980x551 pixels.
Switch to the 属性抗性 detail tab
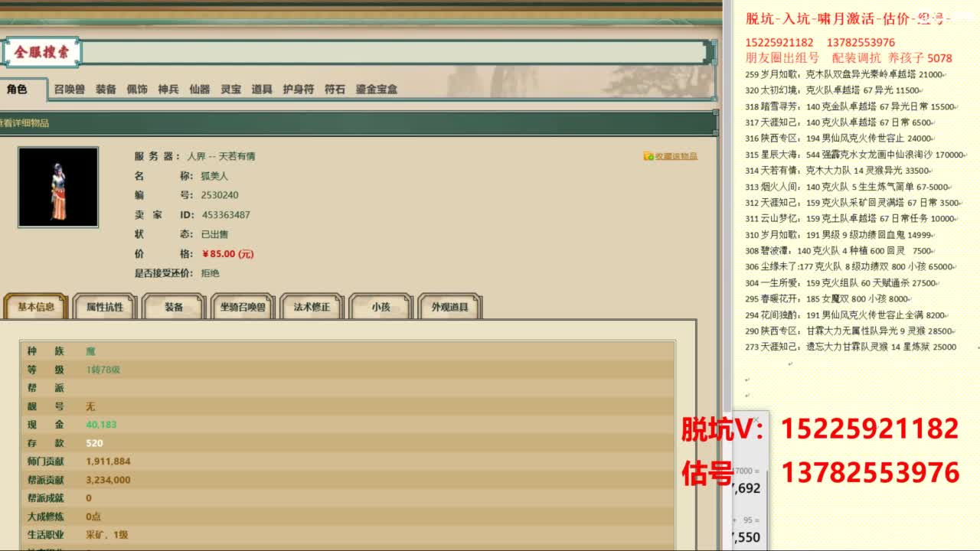(x=105, y=307)
